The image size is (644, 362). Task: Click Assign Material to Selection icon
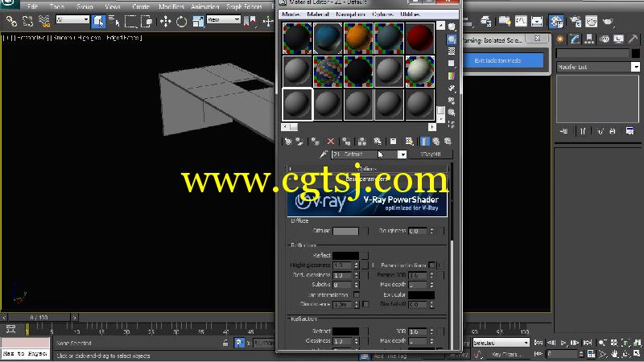click(315, 142)
